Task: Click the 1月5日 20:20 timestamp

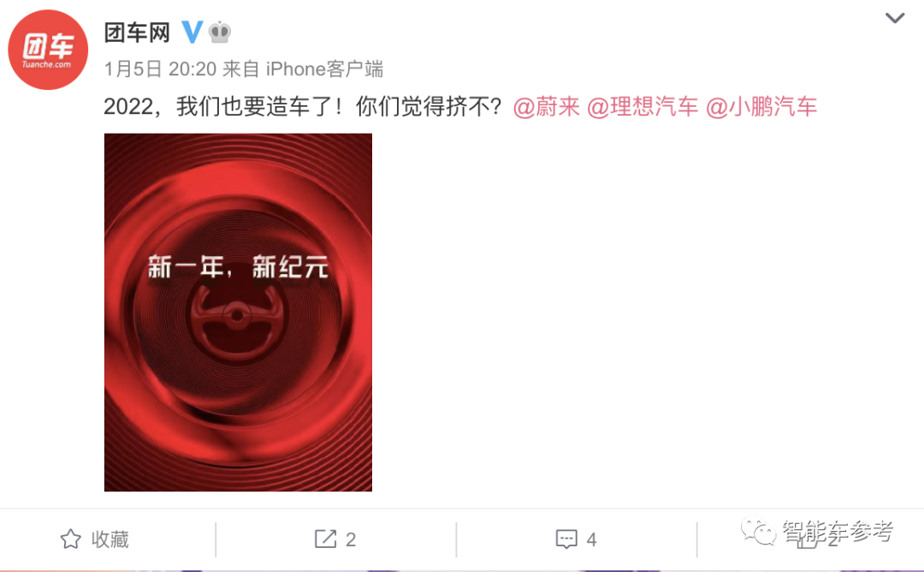Action: click(160, 69)
